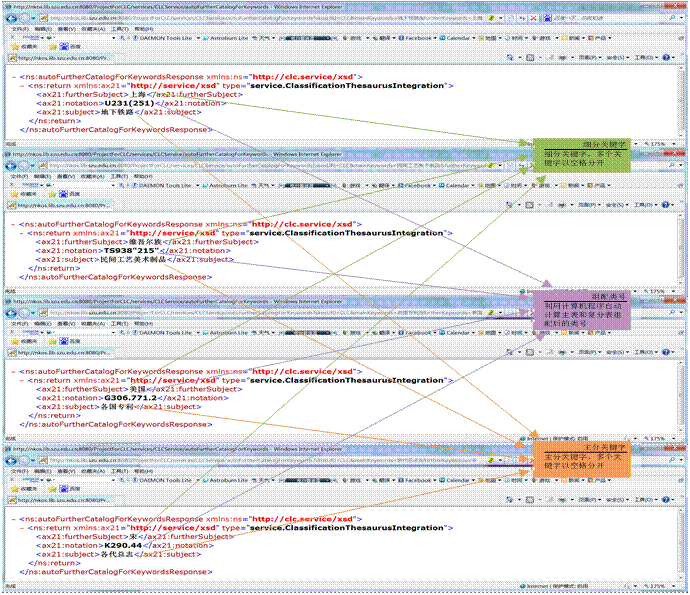Collapse the root node of the U231(251) XML response

pos(13,77)
